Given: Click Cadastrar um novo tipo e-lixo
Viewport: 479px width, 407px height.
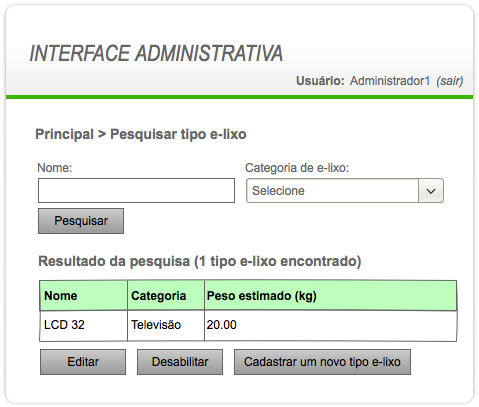Looking at the screenshot, I should tap(322, 362).
